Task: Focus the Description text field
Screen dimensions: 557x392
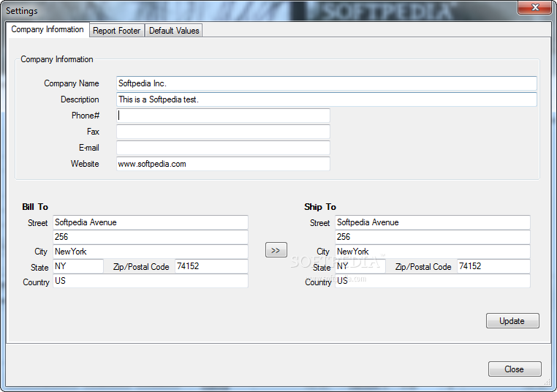Action: point(327,99)
